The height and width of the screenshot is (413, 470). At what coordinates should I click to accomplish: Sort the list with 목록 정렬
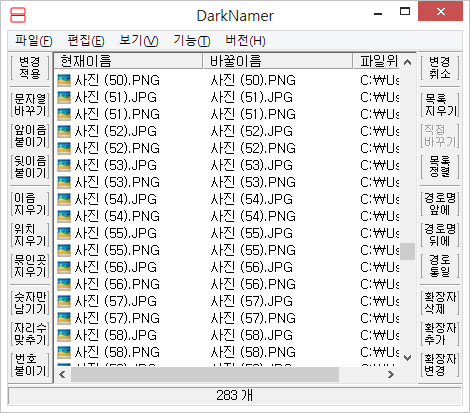440,167
